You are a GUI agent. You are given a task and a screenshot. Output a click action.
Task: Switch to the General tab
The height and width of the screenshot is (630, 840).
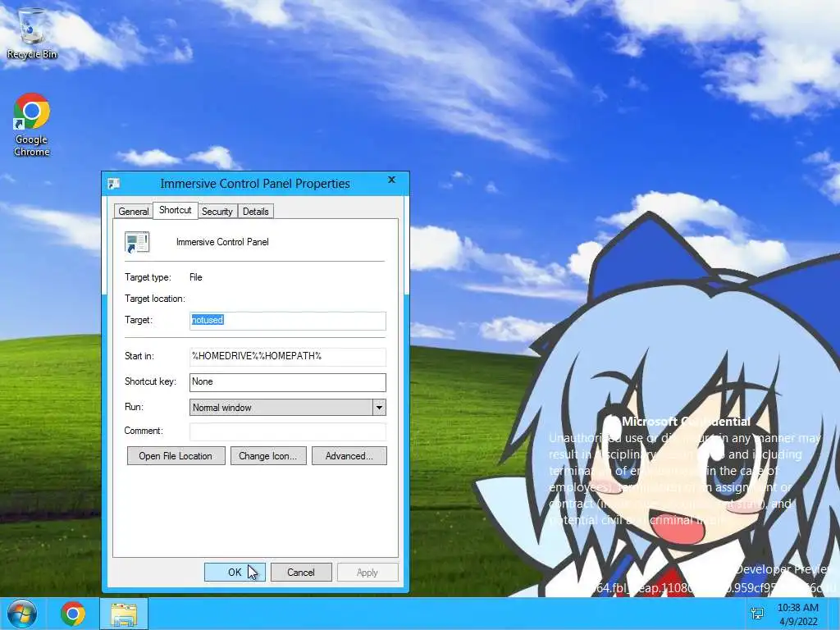click(134, 212)
